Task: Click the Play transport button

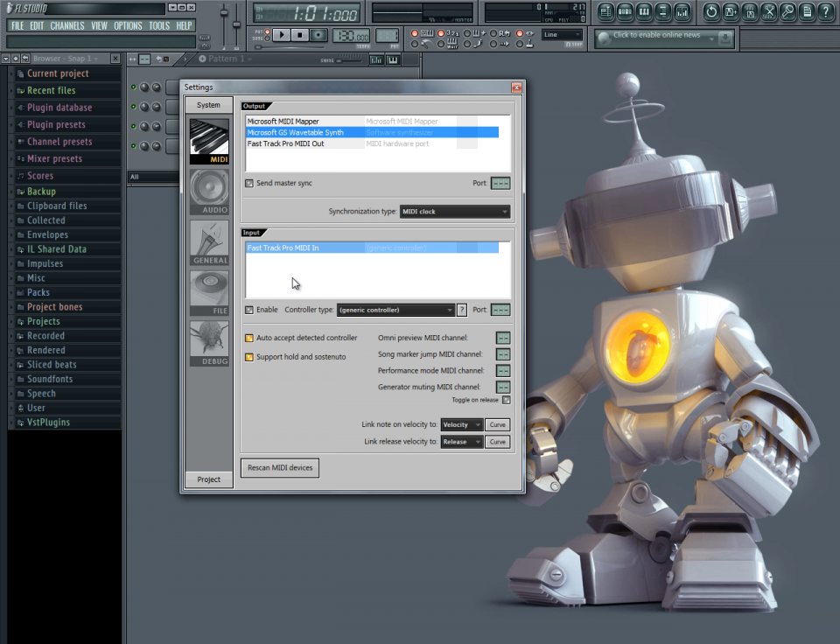Action: point(281,35)
